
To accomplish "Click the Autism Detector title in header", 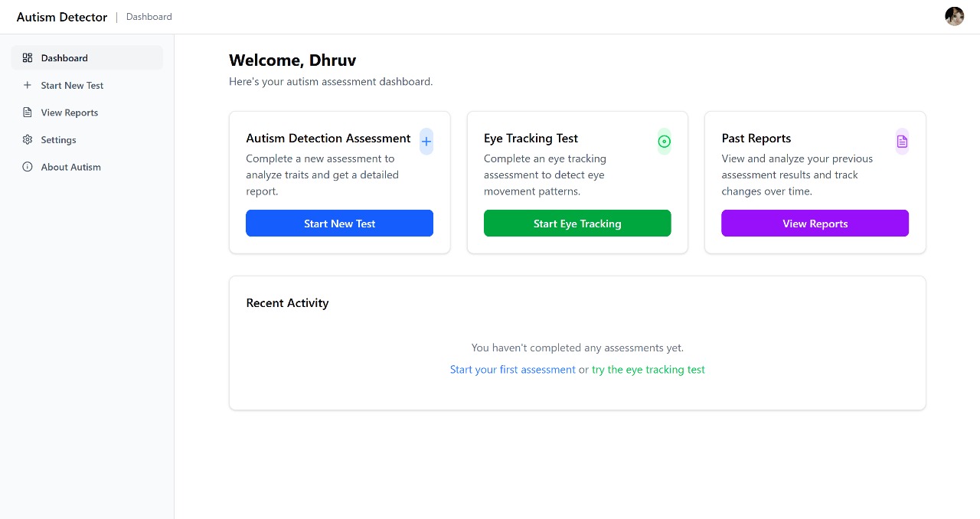I will click(62, 17).
